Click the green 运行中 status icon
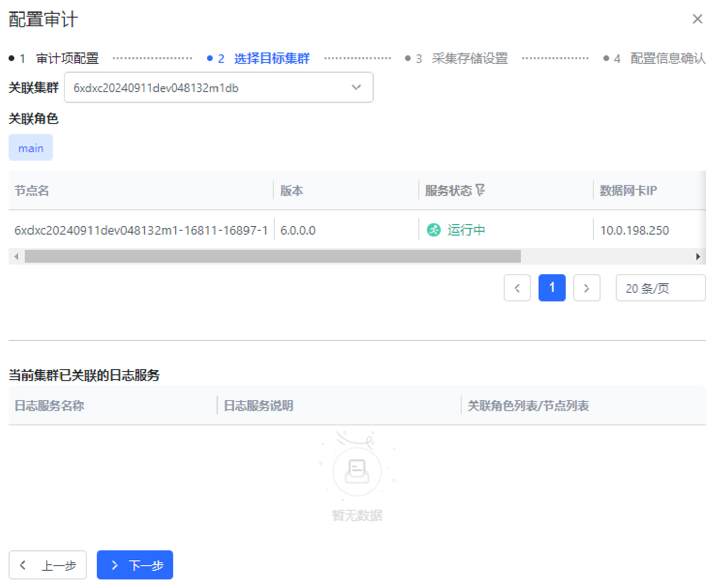 coord(433,230)
